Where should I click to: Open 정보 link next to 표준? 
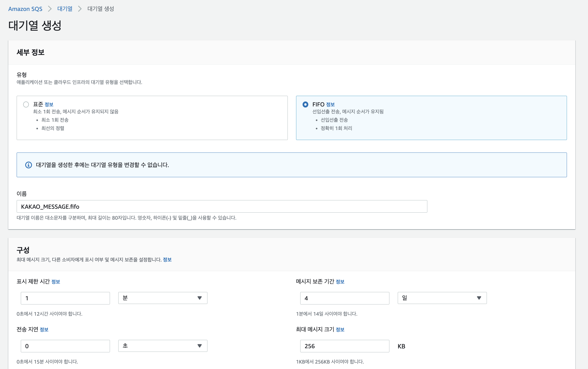tap(49, 105)
